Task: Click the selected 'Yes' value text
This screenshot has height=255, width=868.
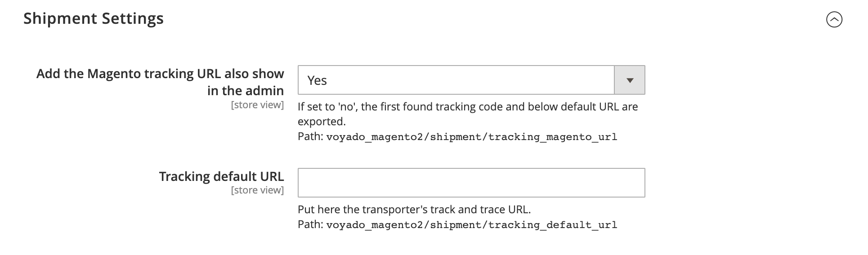Action: tap(317, 80)
